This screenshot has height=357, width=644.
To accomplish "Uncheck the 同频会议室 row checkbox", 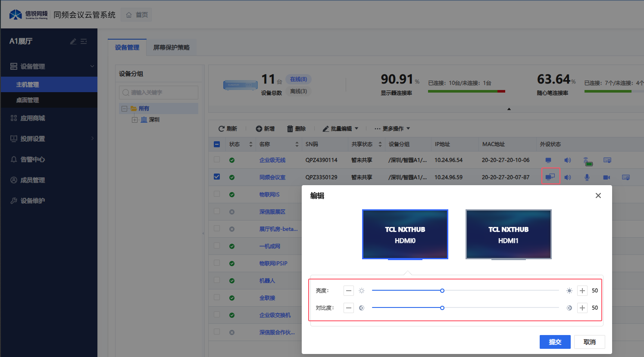I will [x=217, y=177].
